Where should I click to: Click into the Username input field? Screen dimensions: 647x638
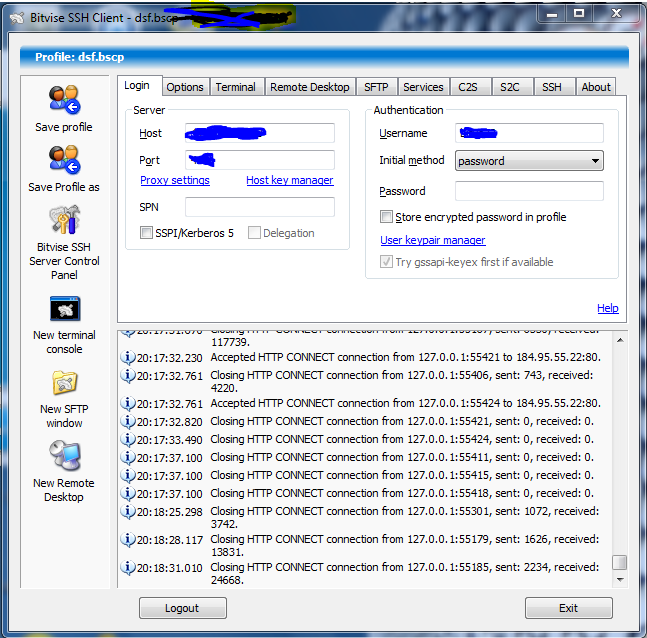pos(529,133)
